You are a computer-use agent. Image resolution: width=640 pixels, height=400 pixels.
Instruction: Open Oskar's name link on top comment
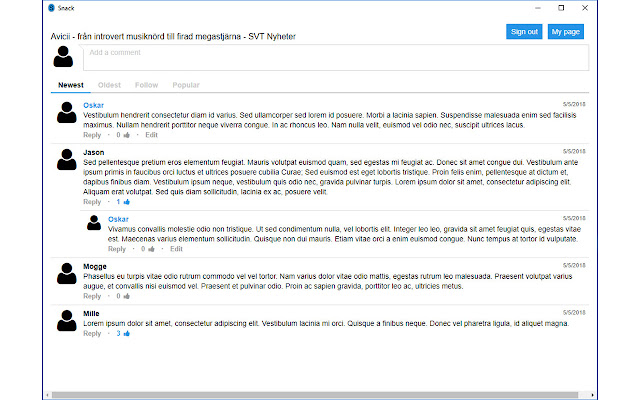93,105
